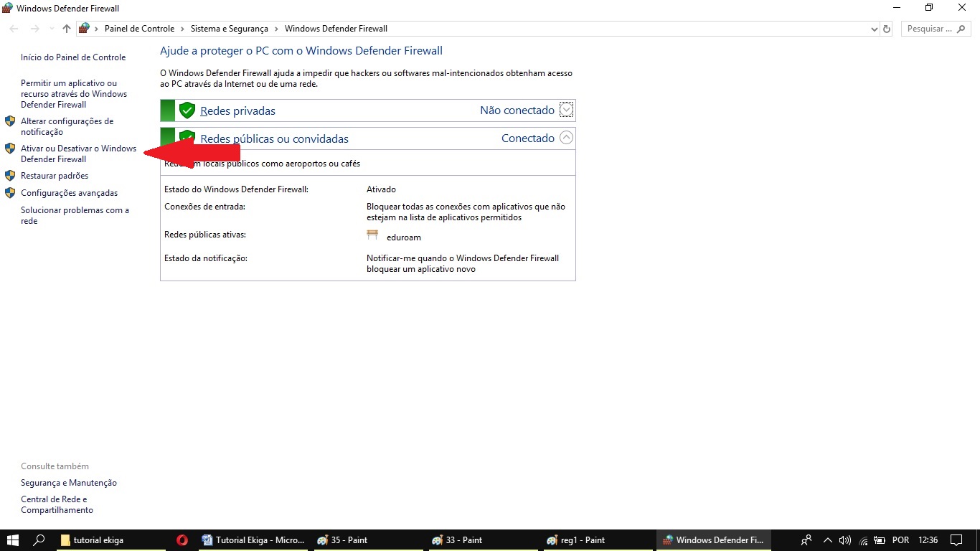
Task: Click the volume icon in system tray
Action: [x=844, y=540]
